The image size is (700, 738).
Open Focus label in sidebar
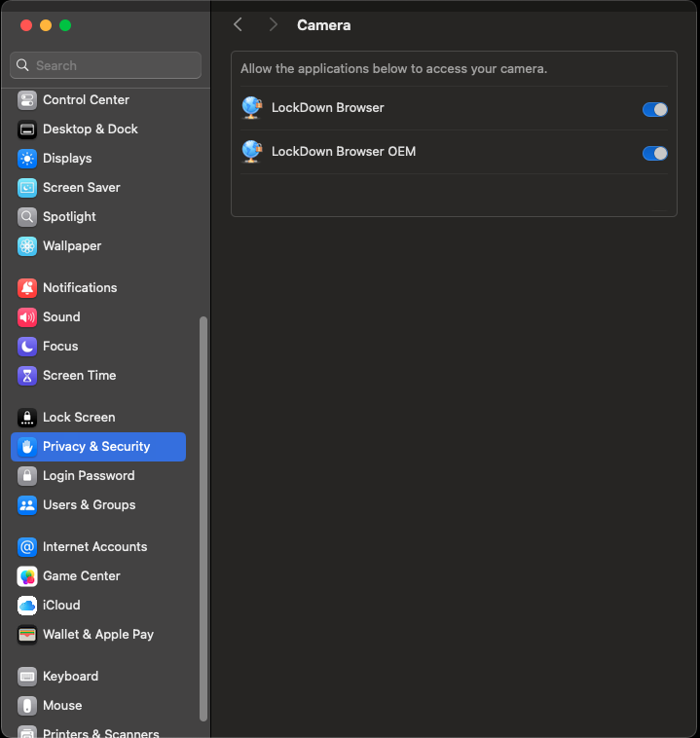(60, 346)
